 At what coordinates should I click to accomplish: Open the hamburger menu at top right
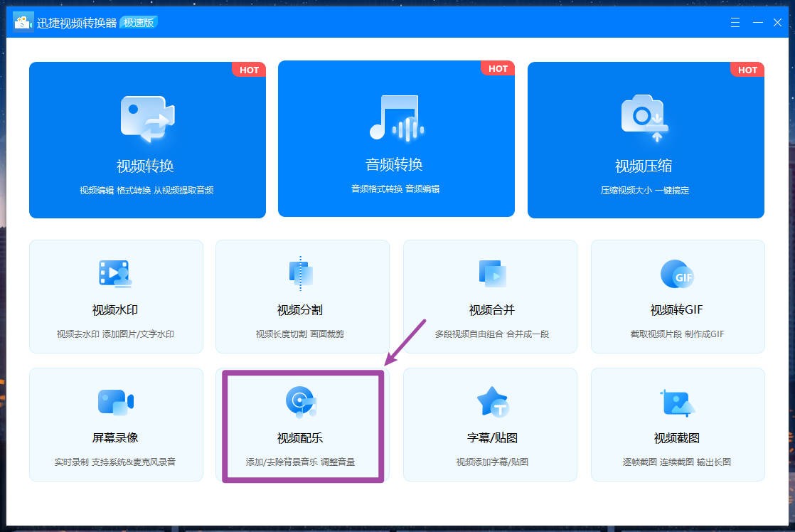point(735,22)
